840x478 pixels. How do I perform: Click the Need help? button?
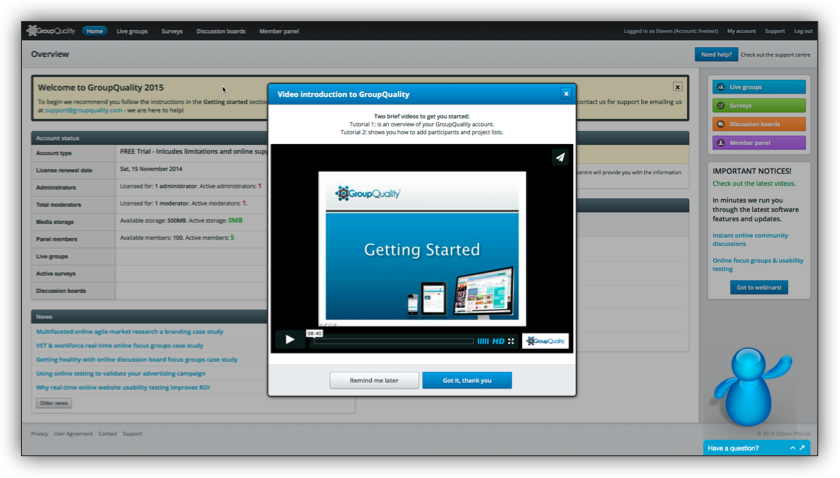pos(716,54)
